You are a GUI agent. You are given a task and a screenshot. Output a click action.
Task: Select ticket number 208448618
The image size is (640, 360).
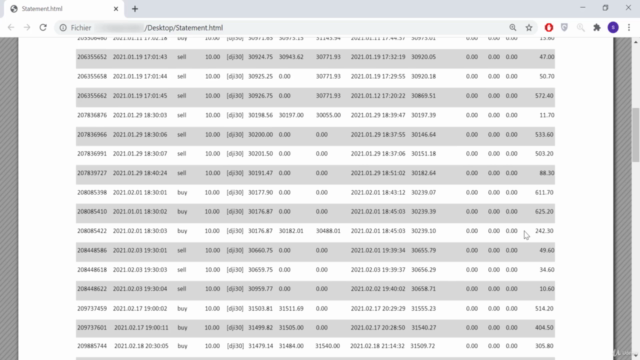(92, 270)
